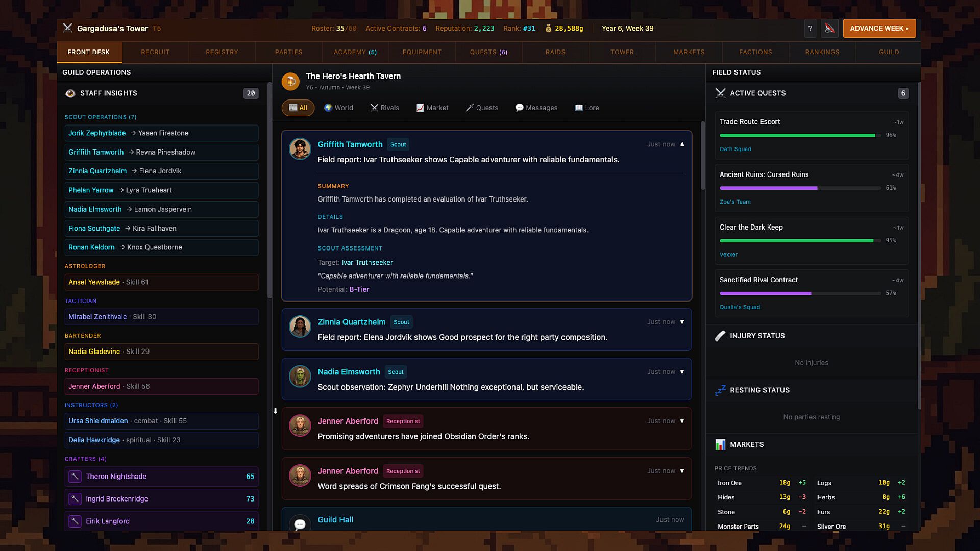Click the muted sound icon in header
Screen dimensions: 980x551
(x=829, y=29)
